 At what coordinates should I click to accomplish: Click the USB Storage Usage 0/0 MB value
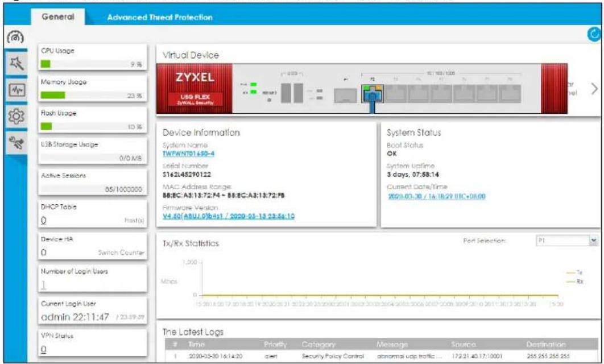coord(131,158)
